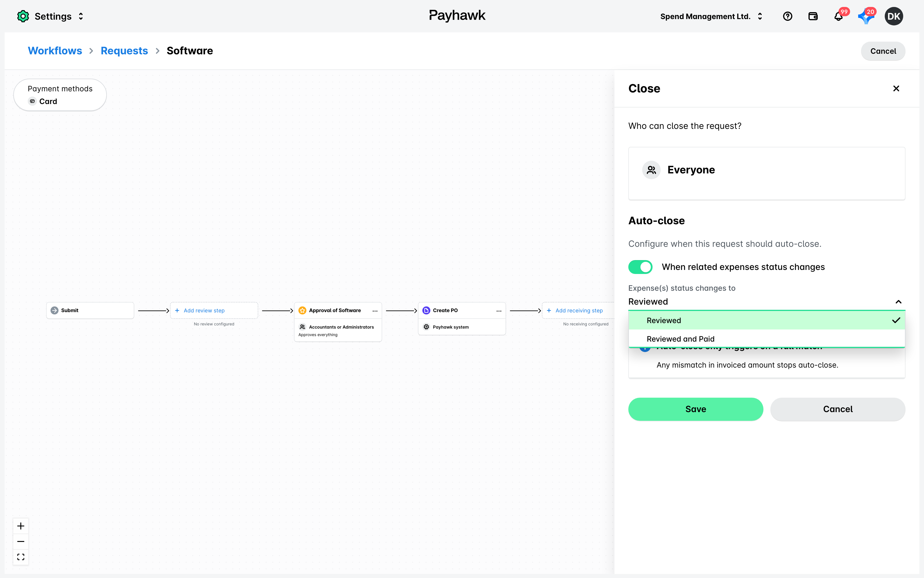Open Create PO step options menu
The height and width of the screenshot is (578, 924).
coord(499,311)
